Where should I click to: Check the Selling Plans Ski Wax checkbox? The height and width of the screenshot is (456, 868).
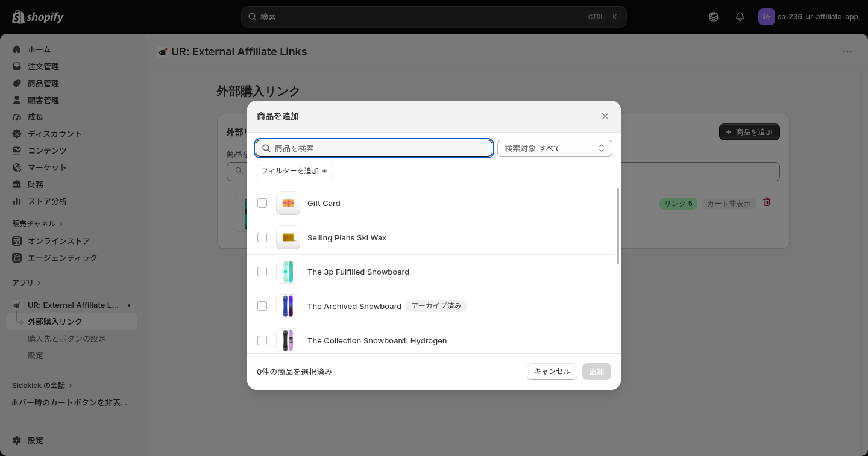pos(262,237)
